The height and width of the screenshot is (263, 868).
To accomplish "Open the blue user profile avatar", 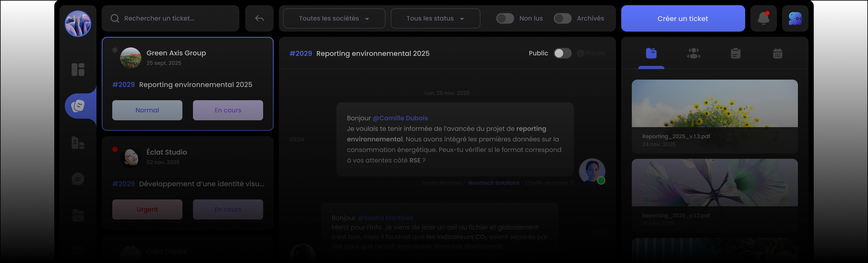I will coord(795,19).
